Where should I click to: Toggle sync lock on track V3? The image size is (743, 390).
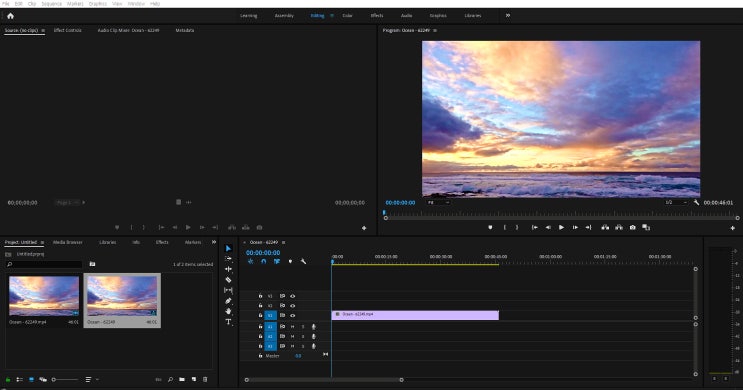282,296
